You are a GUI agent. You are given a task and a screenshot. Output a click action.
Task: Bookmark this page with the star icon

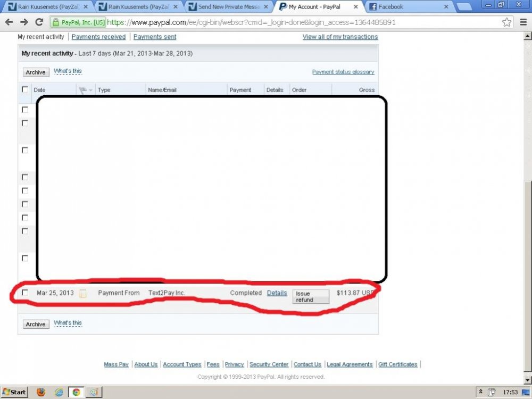click(x=506, y=22)
